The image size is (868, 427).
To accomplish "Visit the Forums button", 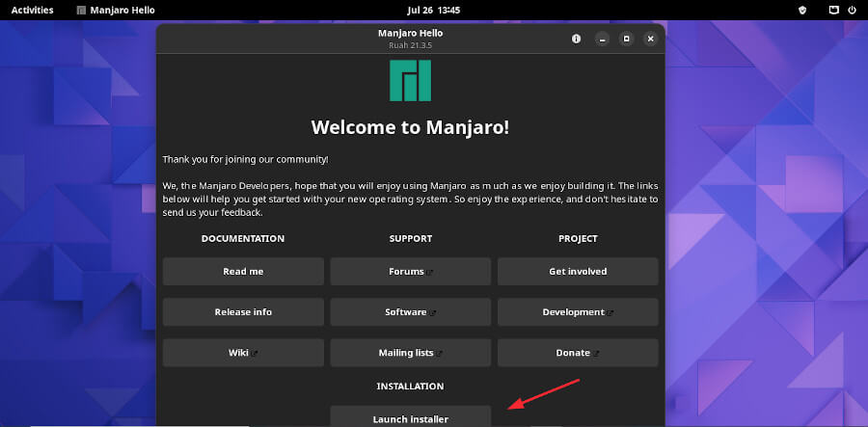I will pyautogui.click(x=410, y=272).
